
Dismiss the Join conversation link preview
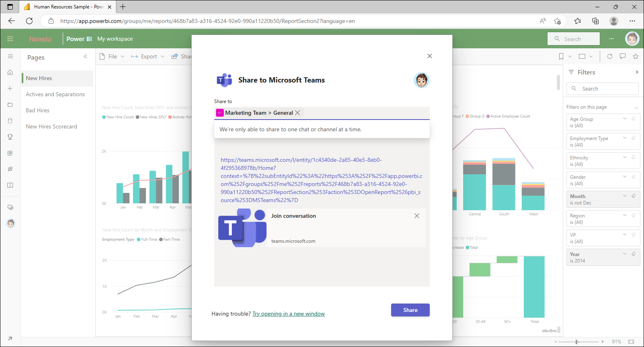click(417, 216)
